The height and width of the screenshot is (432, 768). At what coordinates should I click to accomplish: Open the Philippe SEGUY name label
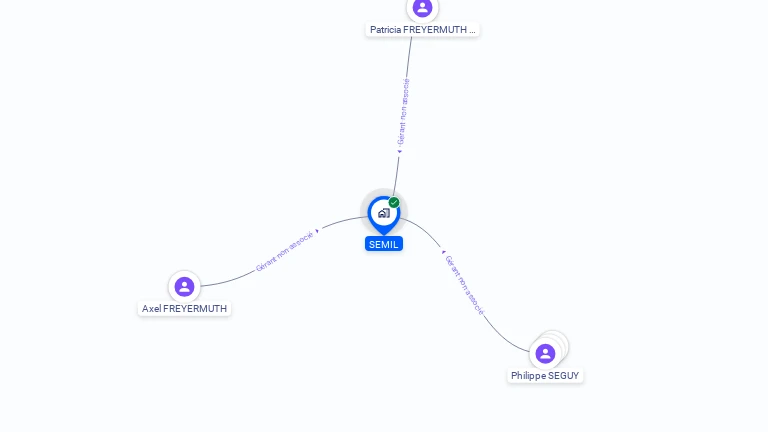coord(545,376)
